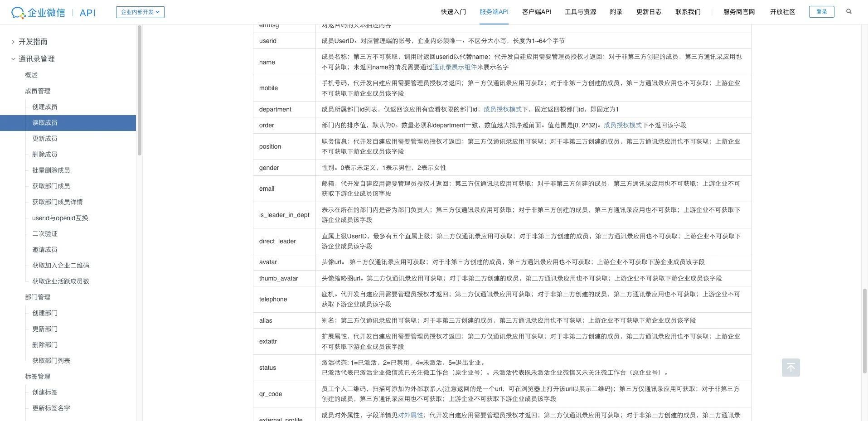Click the email parameter cell

tap(284, 189)
